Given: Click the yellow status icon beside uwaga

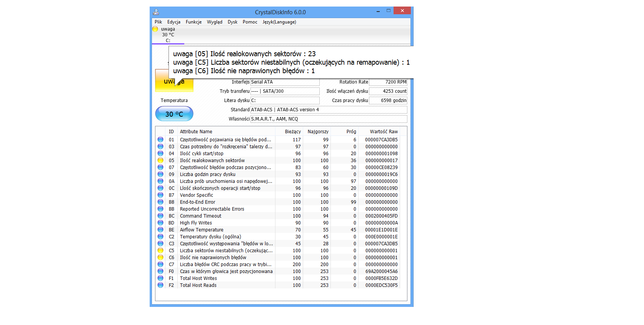Looking at the screenshot, I should pos(155,29).
